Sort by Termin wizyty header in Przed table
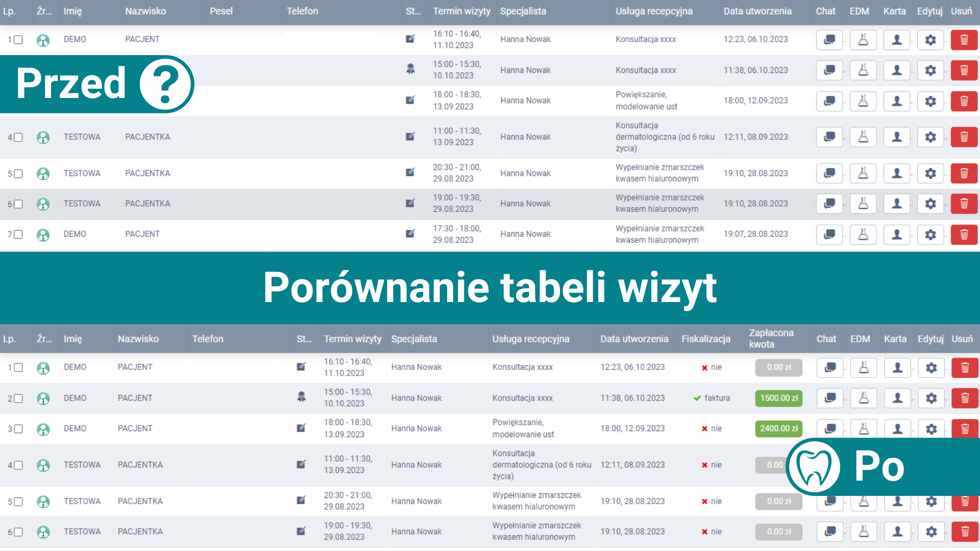The width and height of the screenshot is (980, 551). click(x=461, y=11)
